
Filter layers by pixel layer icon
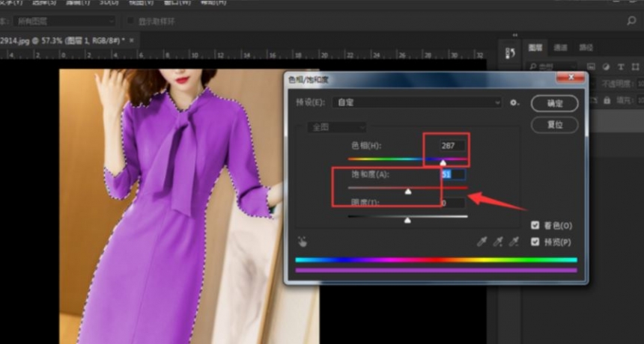pyautogui.click(x=591, y=67)
